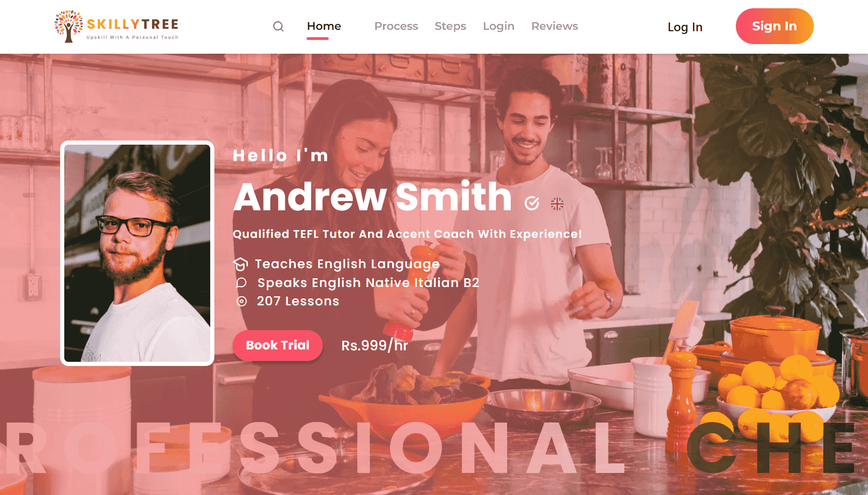The width and height of the screenshot is (868, 495).
Task: Click the Andrew Smith name heading
Action: pyautogui.click(x=372, y=197)
